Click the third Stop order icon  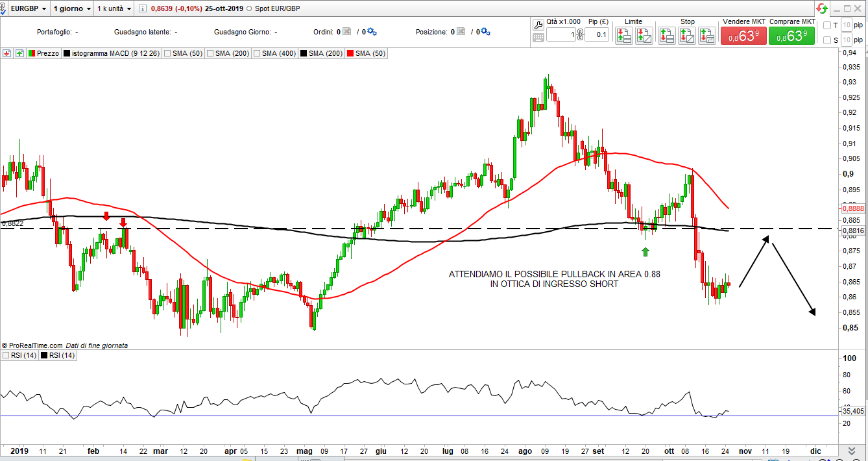[x=708, y=36]
